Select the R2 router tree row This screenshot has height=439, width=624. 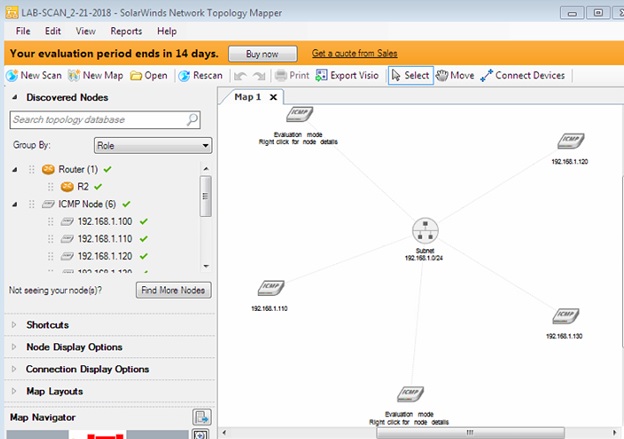(x=83, y=187)
